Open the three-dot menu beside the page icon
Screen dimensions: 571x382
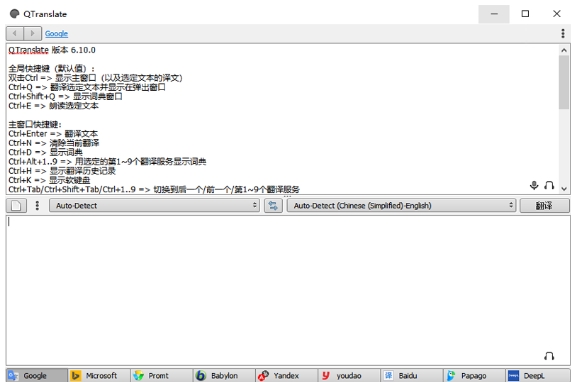coord(37,206)
